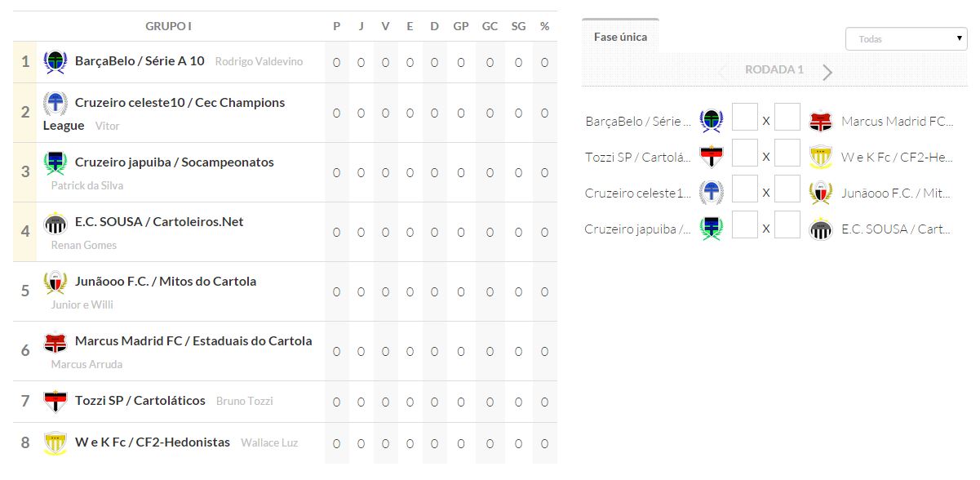Go to previous round arrow
980x480 pixels.
point(721,72)
